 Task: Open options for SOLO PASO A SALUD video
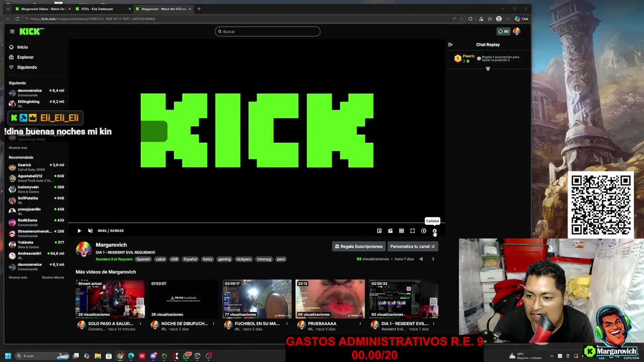(x=140, y=324)
